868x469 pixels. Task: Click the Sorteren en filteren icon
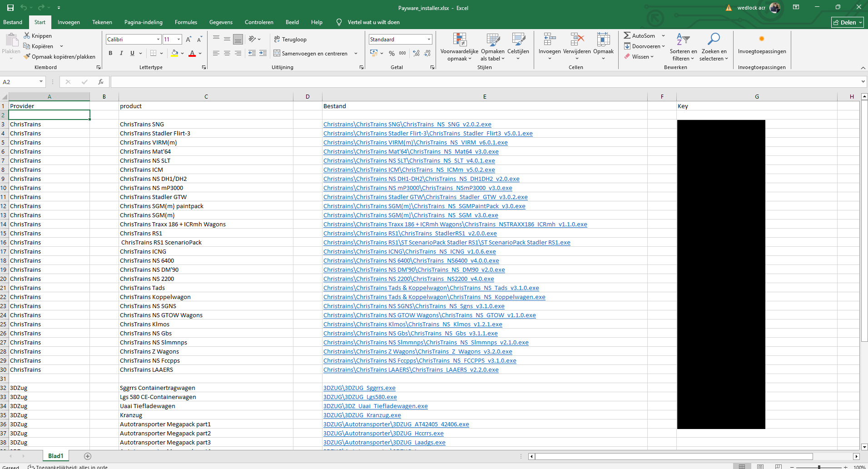click(x=683, y=40)
